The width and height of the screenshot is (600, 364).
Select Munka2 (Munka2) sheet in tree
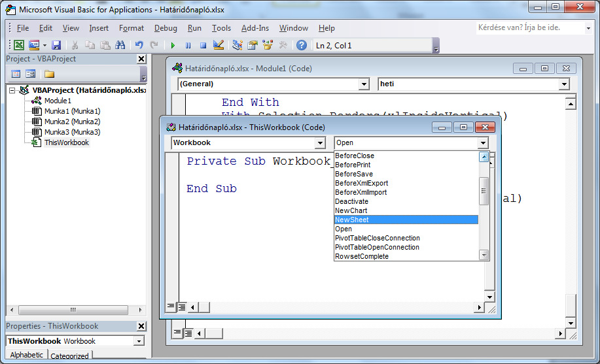pos(73,122)
